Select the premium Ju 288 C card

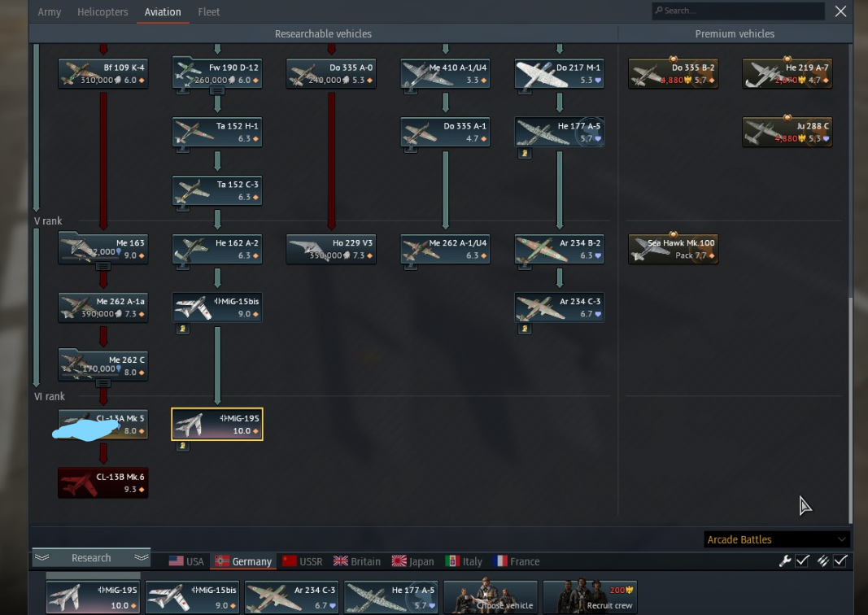tap(787, 132)
